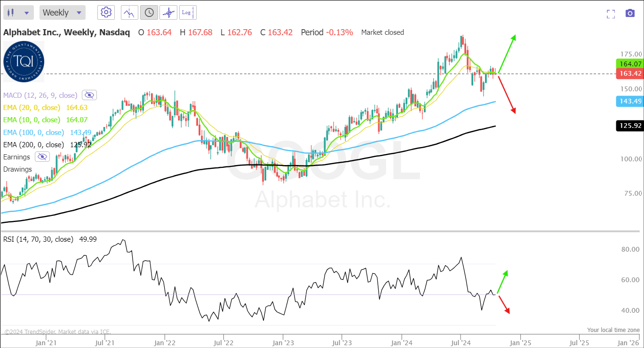644x348 pixels.
Task: Click the green 164.07 price axis tag
Action: (x=629, y=64)
